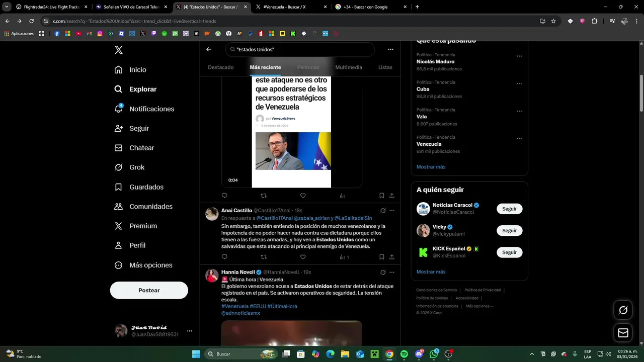Open Notificaciones with badge

pos(144,109)
